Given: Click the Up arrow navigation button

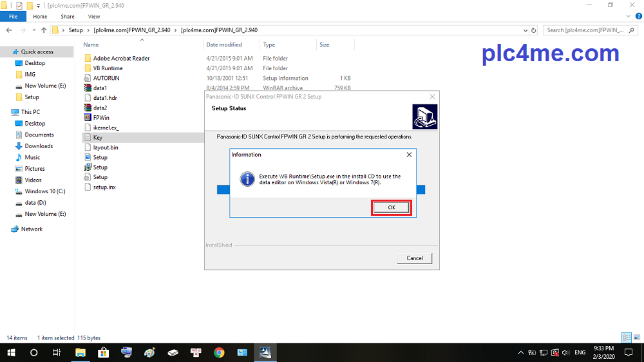Looking at the screenshot, I should point(44,30).
